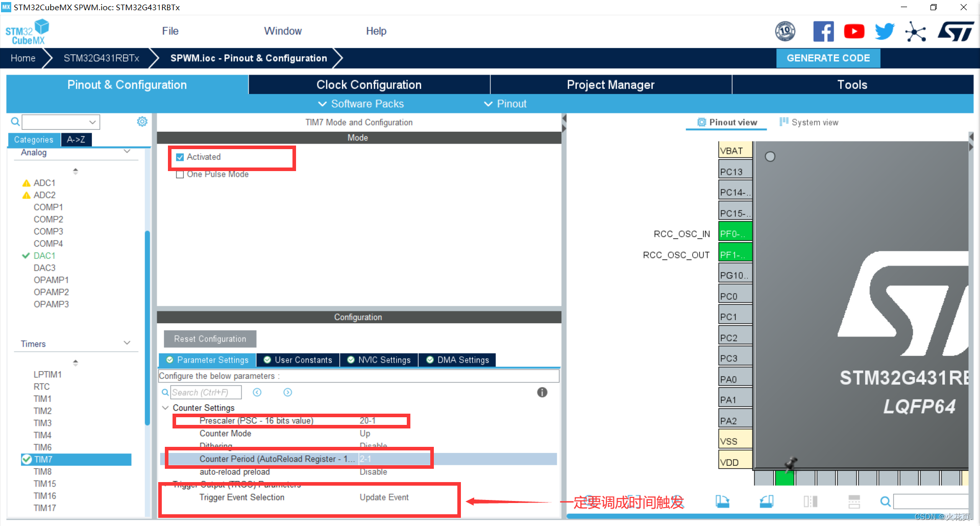Select OPAMP1 in Analog list
980x526 pixels.
pos(51,280)
